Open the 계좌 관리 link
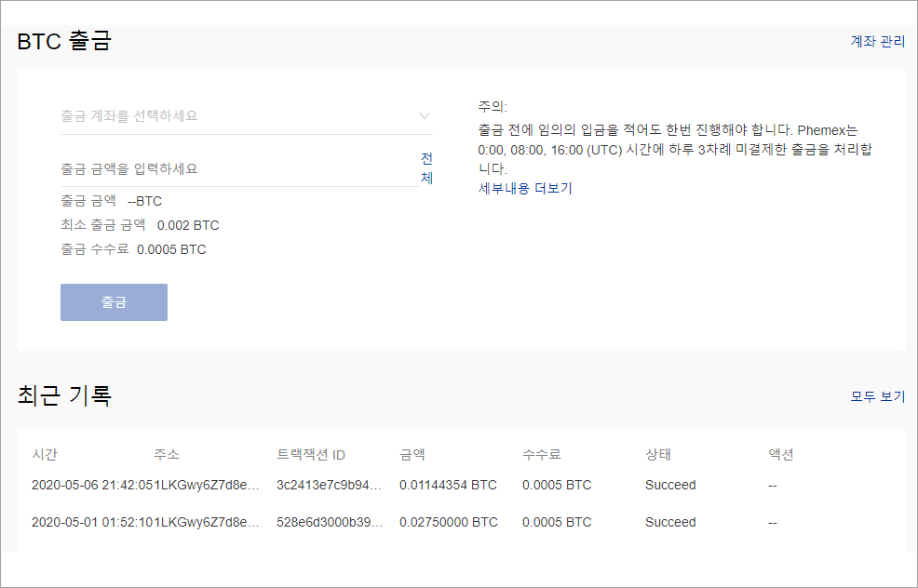Screen dimensions: 918x588 [878, 42]
